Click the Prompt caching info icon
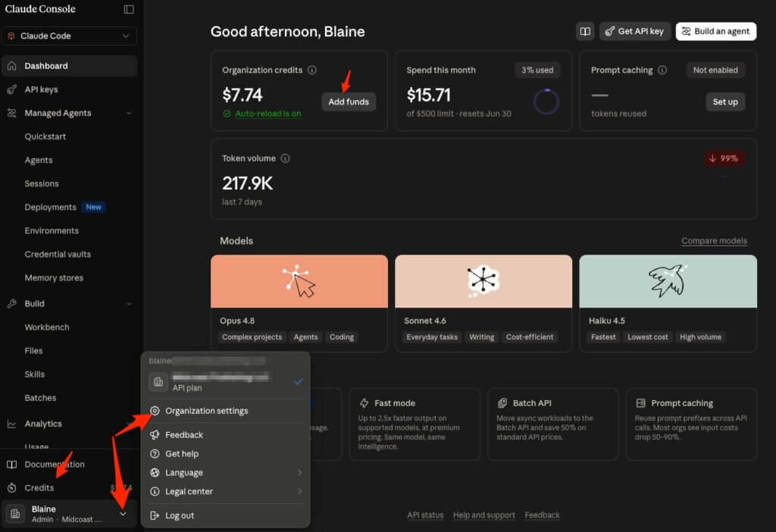Viewport: 776px width, 532px height. coord(662,70)
